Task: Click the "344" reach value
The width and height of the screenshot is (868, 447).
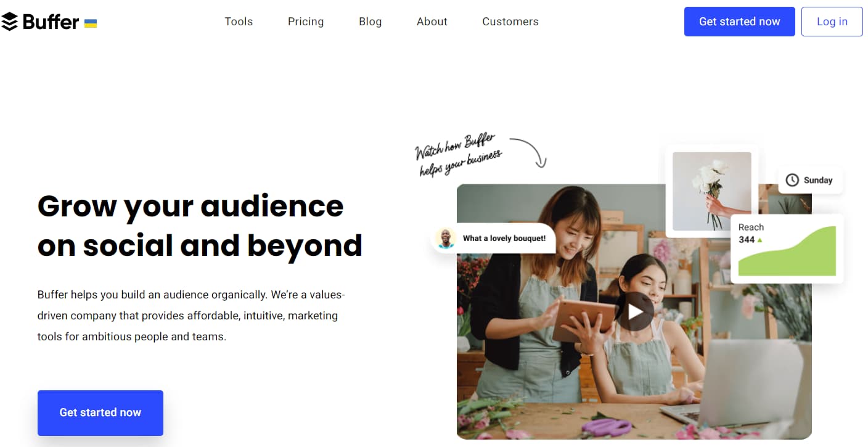Action: 747,239
